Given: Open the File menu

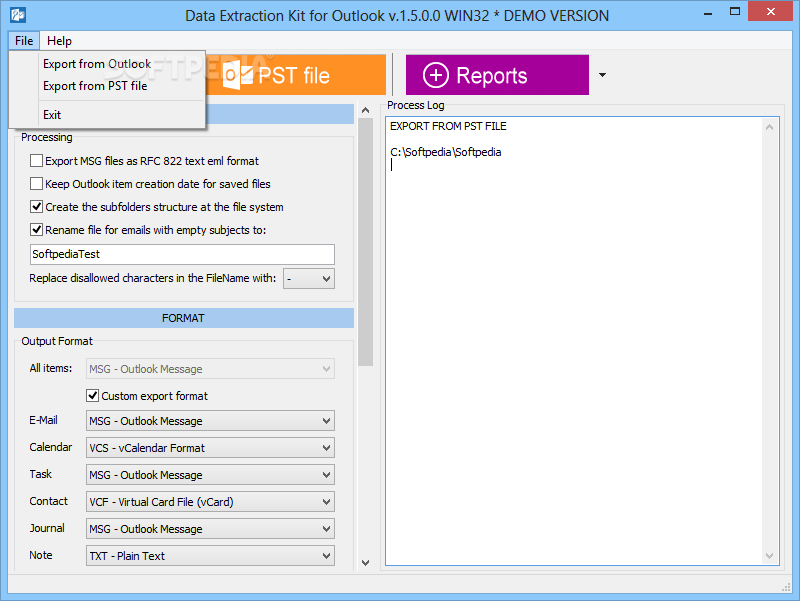Looking at the screenshot, I should pos(24,41).
